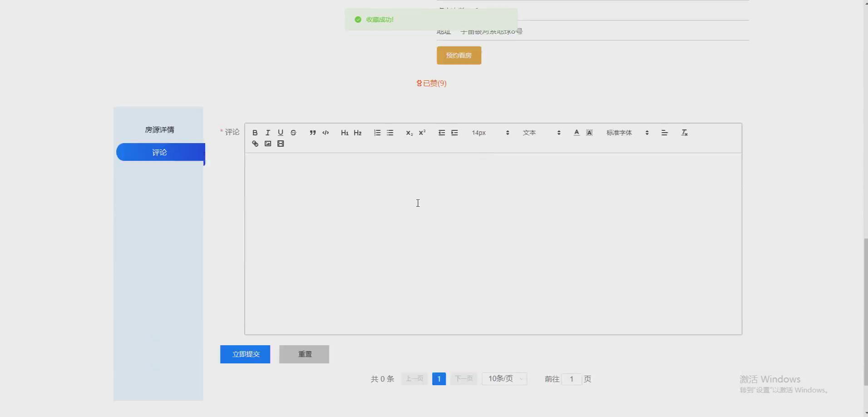Click inside the 前往 page number field
The width and height of the screenshot is (868, 417).
[x=572, y=378]
